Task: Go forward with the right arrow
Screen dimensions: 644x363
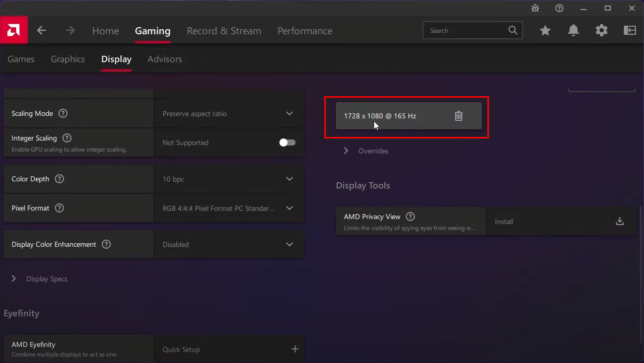Action: point(70,31)
